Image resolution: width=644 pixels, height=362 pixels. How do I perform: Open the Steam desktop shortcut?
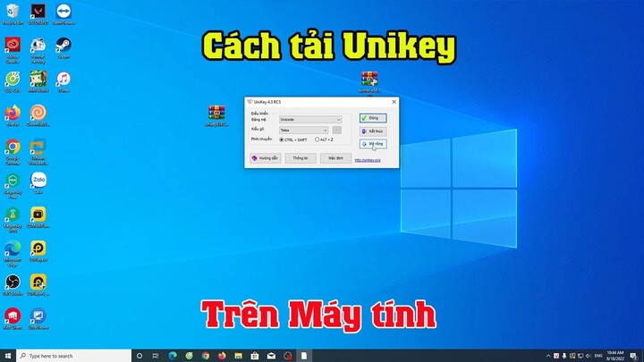[64, 47]
